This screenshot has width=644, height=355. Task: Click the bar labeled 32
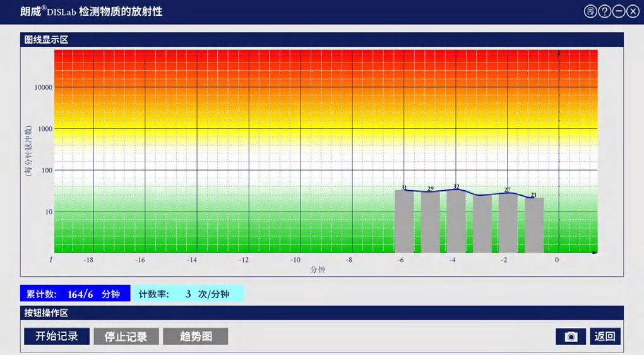tap(456, 221)
